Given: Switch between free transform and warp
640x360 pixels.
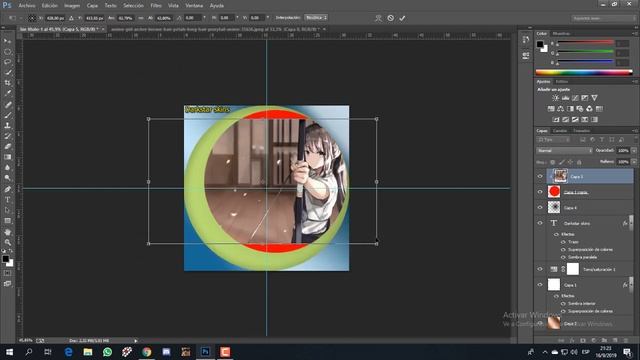Looking at the screenshot, I should (378, 18).
